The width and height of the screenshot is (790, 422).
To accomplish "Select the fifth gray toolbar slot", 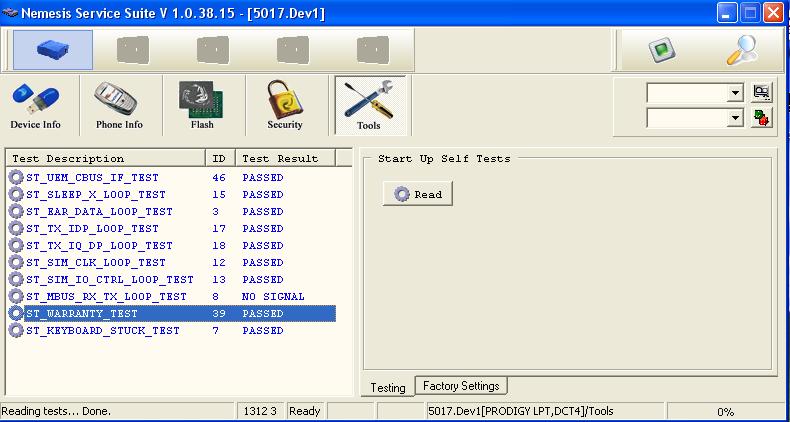I will 373,50.
